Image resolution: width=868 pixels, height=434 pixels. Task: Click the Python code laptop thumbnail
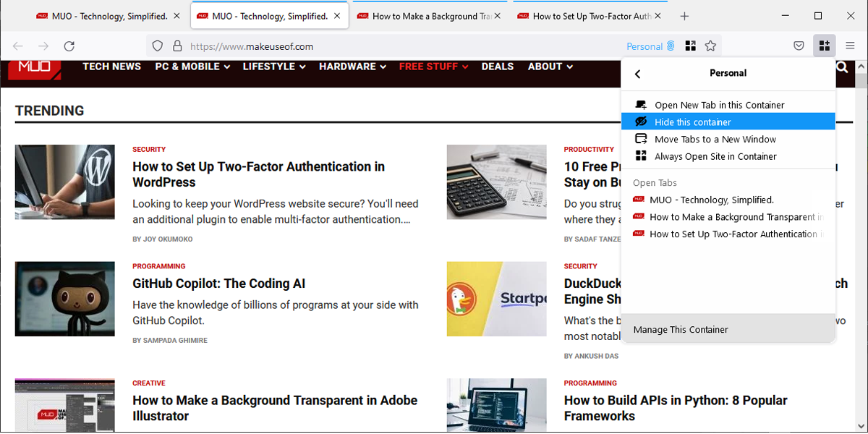[496, 405]
